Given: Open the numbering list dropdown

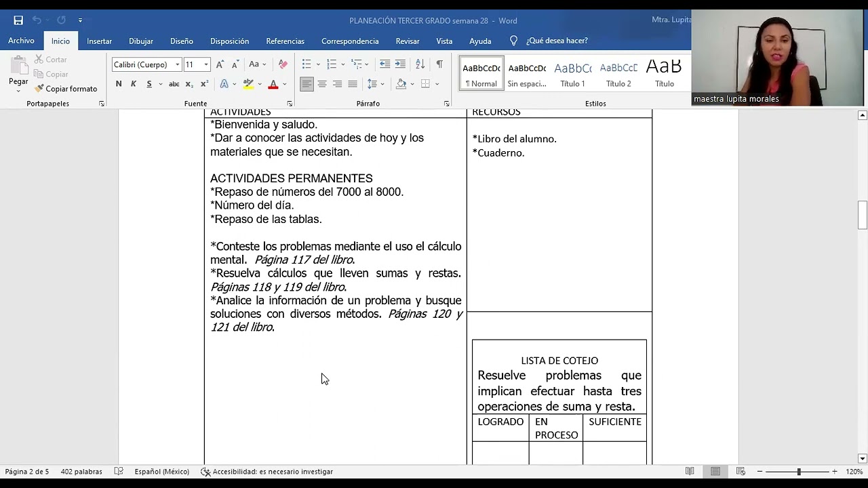Looking at the screenshot, I should click(343, 64).
